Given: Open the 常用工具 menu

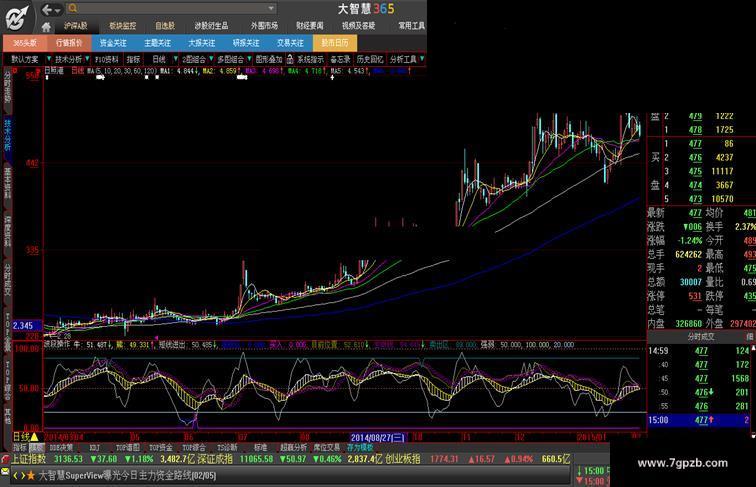Looking at the screenshot, I should point(411,26).
